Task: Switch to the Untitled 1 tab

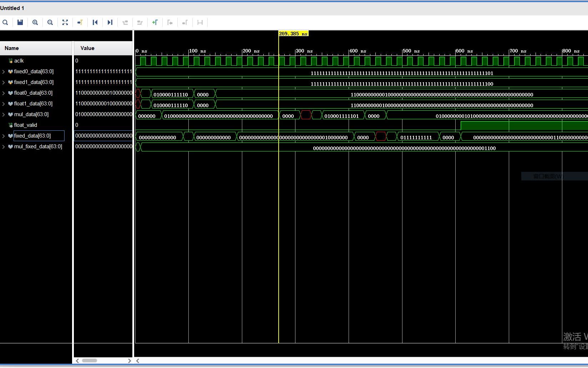Action: (12, 8)
